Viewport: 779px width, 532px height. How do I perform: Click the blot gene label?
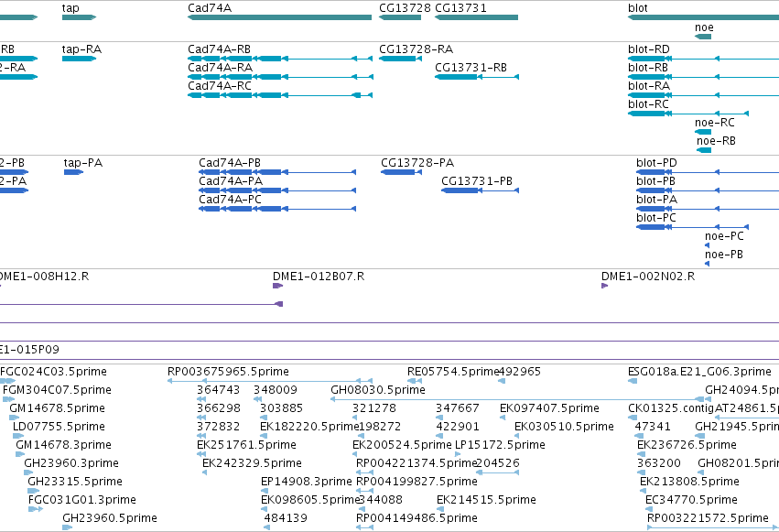pyautogui.click(x=638, y=8)
